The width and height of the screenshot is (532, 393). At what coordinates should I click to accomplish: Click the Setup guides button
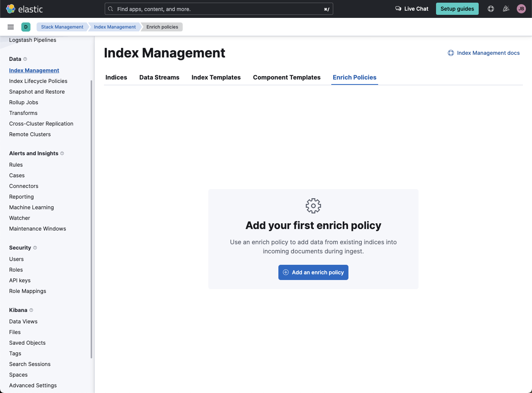[x=457, y=8]
